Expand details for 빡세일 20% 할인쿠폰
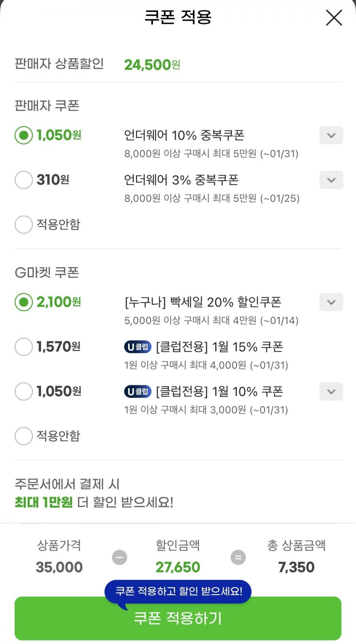 pyautogui.click(x=331, y=302)
